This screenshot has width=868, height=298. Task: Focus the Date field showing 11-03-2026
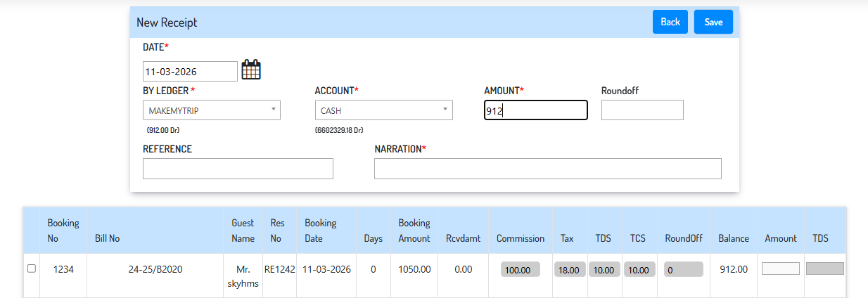tap(190, 71)
